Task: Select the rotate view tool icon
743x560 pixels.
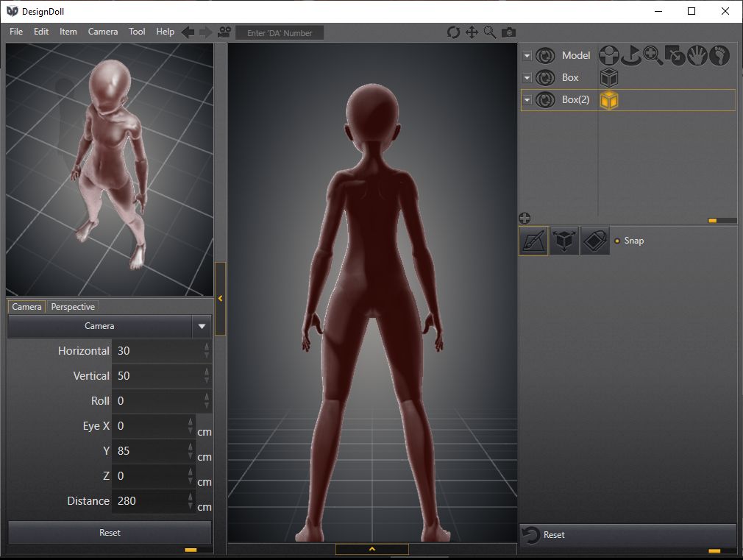Action: (x=453, y=32)
